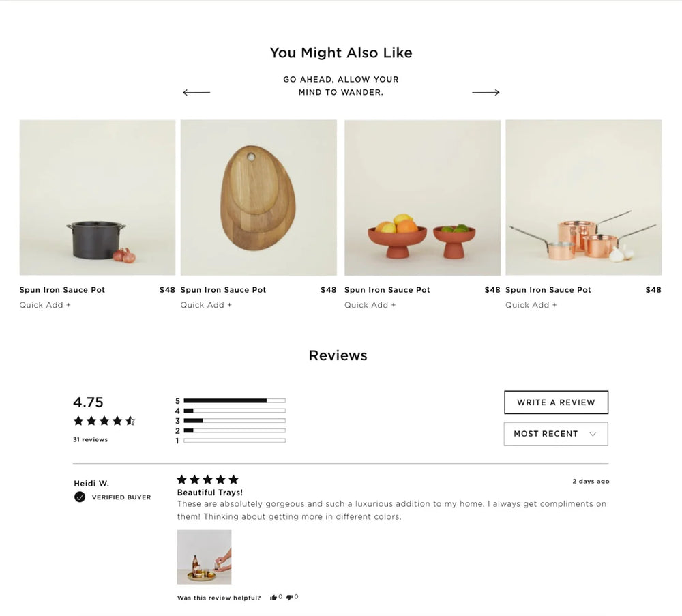Click the thumbs up helpful icon
The width and height of the screenshot is (682, 616).
click(273, 598)
